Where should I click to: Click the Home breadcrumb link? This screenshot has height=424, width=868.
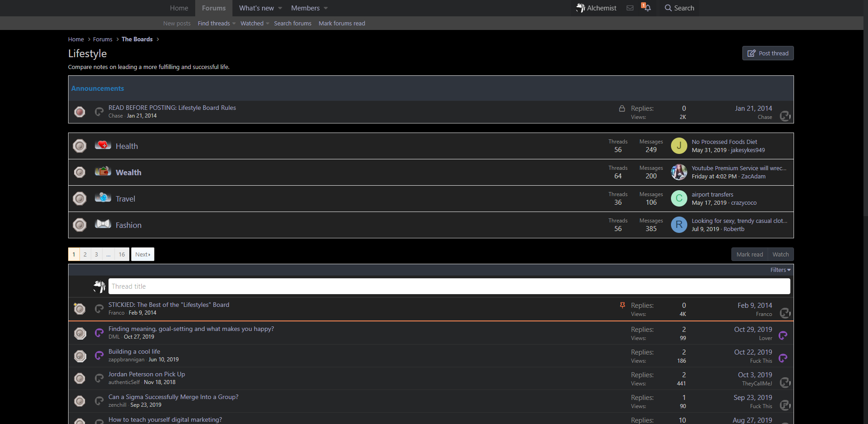click(x=76, y=39)
